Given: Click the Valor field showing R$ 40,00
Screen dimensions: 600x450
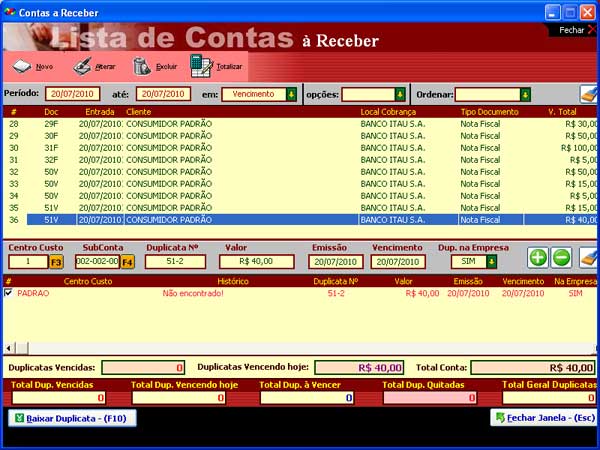Looking at the screenshot, I should click(x=256, y=262).
